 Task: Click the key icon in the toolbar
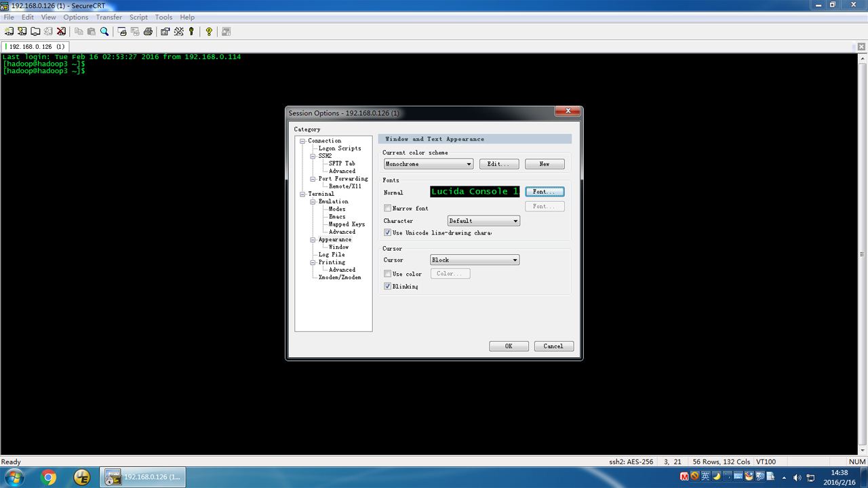[191, 31]
